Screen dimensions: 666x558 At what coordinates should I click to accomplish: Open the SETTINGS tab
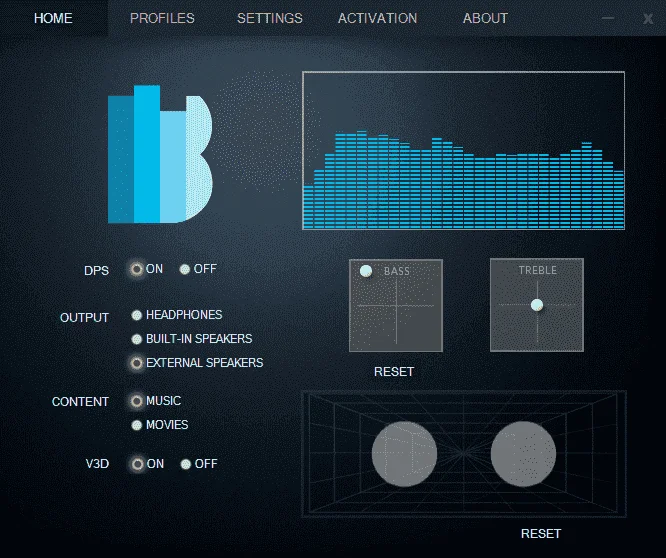[x=270, y=18]
